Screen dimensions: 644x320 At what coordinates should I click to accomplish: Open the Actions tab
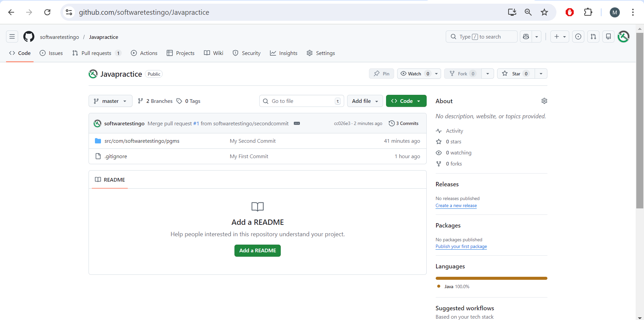click(144, 53)
